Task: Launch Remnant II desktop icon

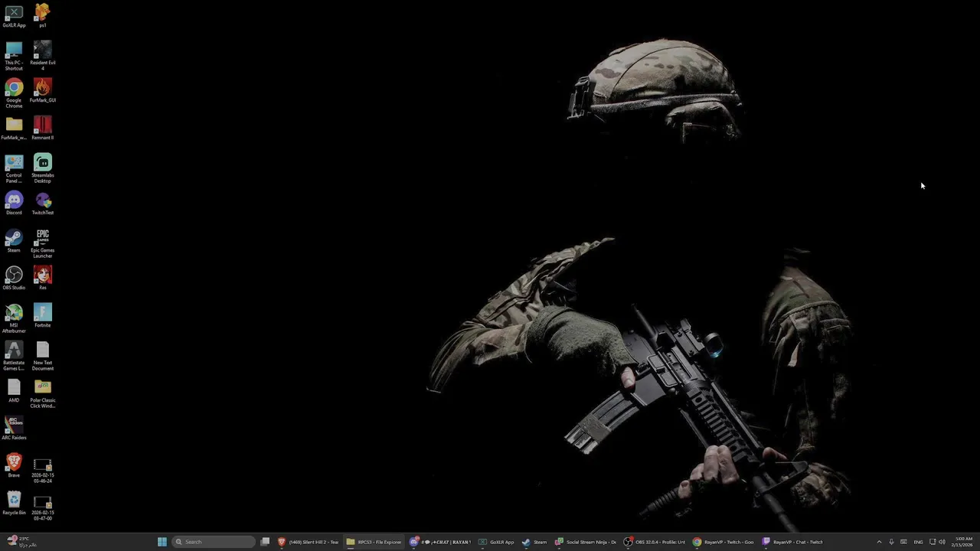Action: (43, 129)
